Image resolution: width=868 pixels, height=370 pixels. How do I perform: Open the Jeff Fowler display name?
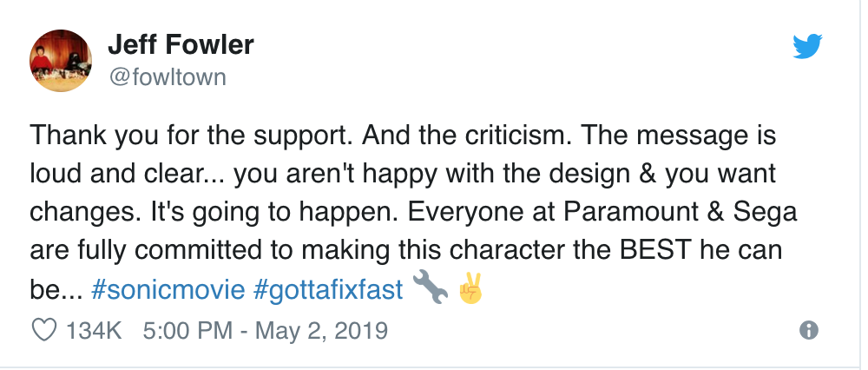pyautogui.click(x=181, y=45)
